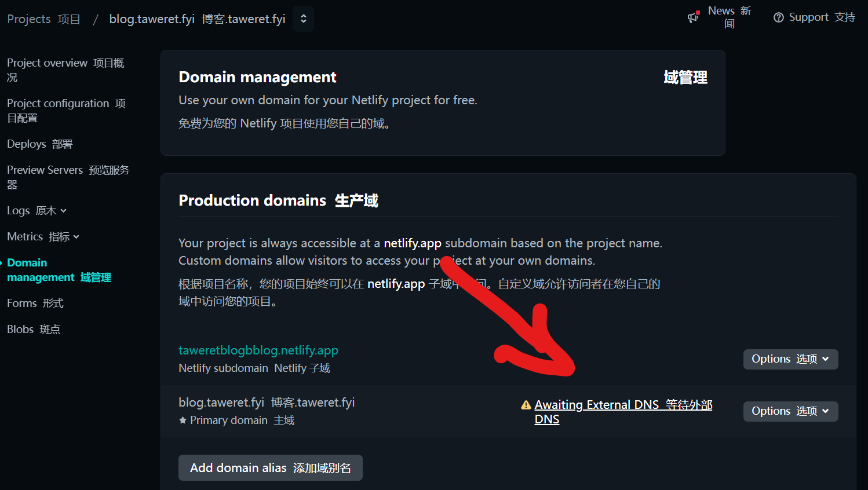Click the Domain management card heading
Screen dimensions: 868x490
pos(257,77)
